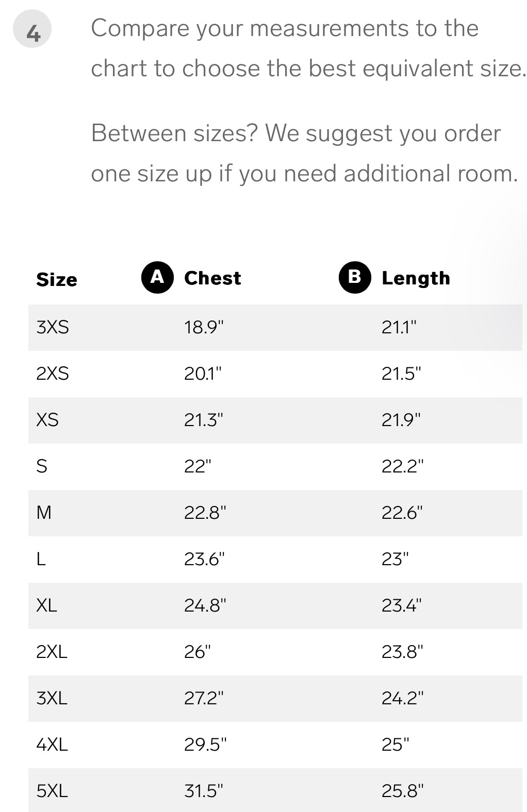527x812 pixels.
Task: Pick the M size row label
Action: 44,513
